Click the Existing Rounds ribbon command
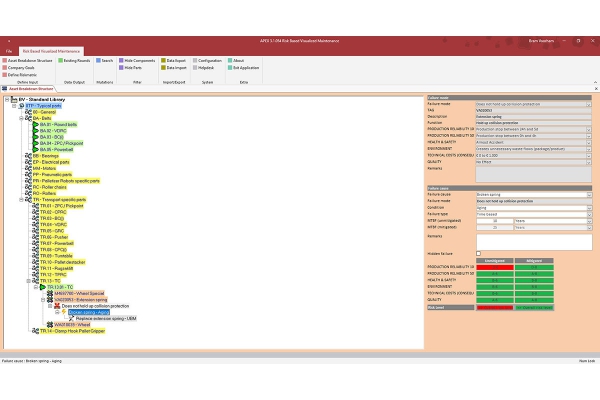The width and height of the screenshot is (600, 400). click(74, 60)
